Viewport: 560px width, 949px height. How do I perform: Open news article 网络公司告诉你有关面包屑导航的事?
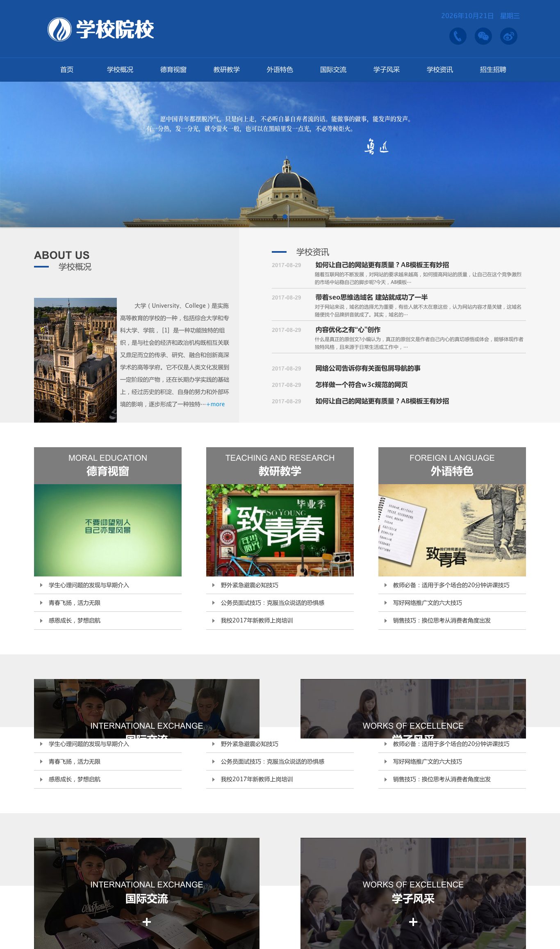point(368,368)
